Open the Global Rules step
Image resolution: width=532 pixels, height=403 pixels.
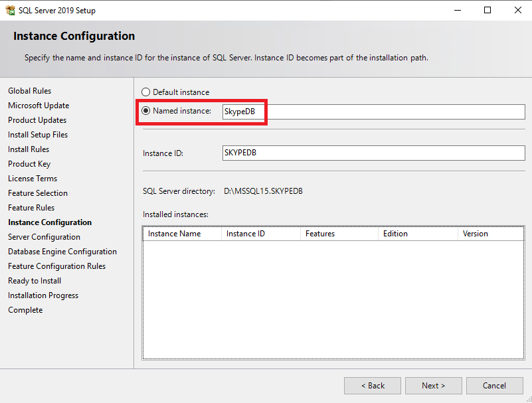(x=29, y=91)
